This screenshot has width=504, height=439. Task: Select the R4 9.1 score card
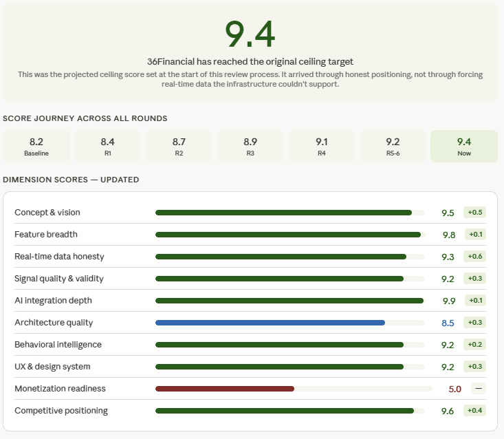click(x=322, y=146)
